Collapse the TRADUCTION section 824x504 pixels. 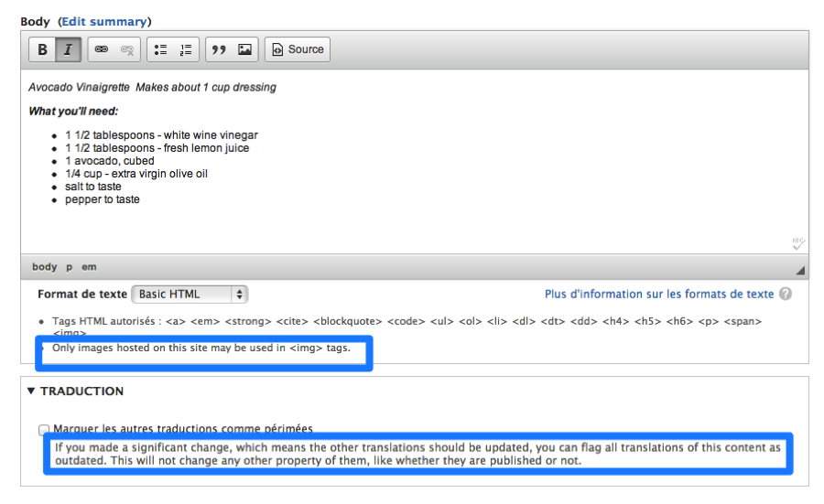32,391
